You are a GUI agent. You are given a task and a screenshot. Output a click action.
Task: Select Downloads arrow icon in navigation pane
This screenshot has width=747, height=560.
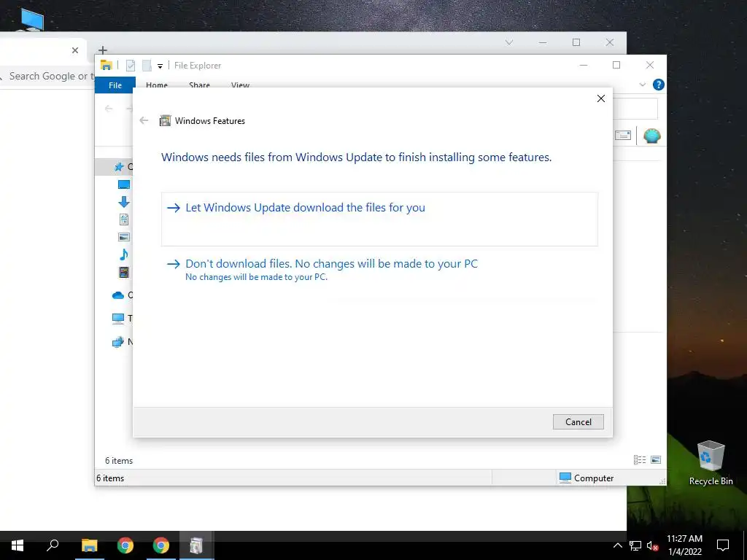point(124,202)
